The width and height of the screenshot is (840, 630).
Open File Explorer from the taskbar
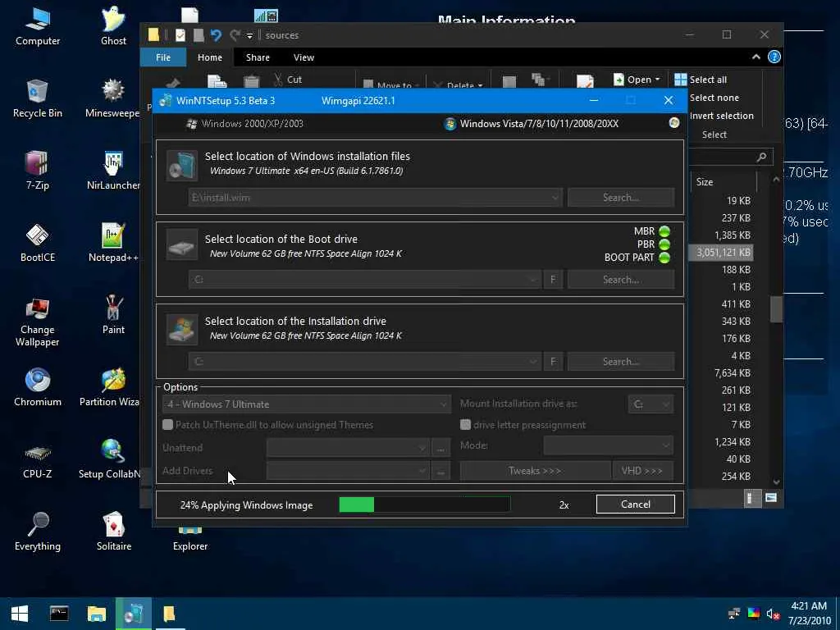97,614
